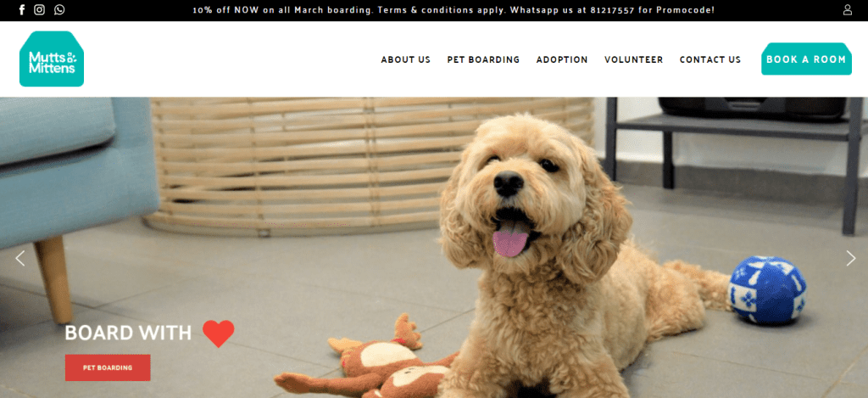Click the Book a Room button
The width and height of the screenshot is (868, 398).
tap(806, 59)
